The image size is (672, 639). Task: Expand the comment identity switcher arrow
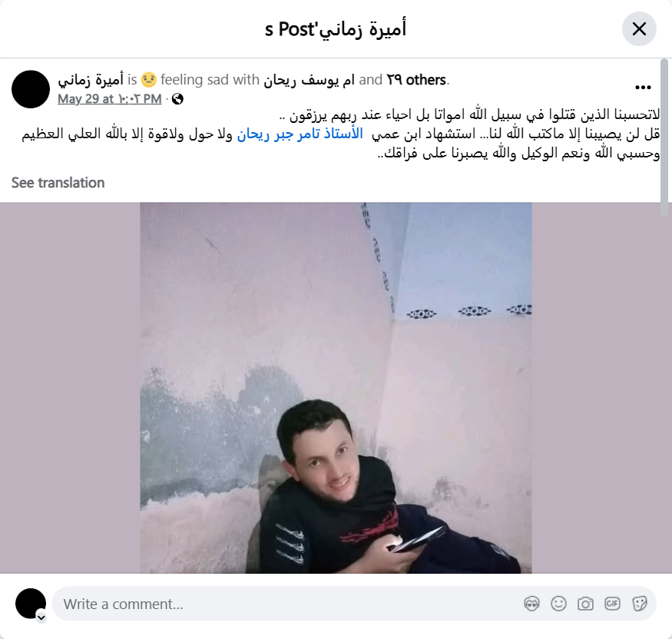(41, 617)
